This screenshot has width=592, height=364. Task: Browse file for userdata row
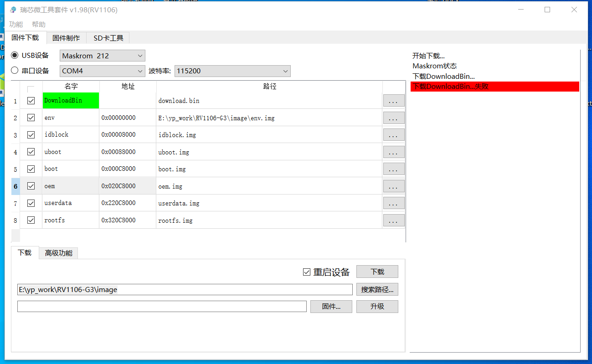tap(394, 203)
